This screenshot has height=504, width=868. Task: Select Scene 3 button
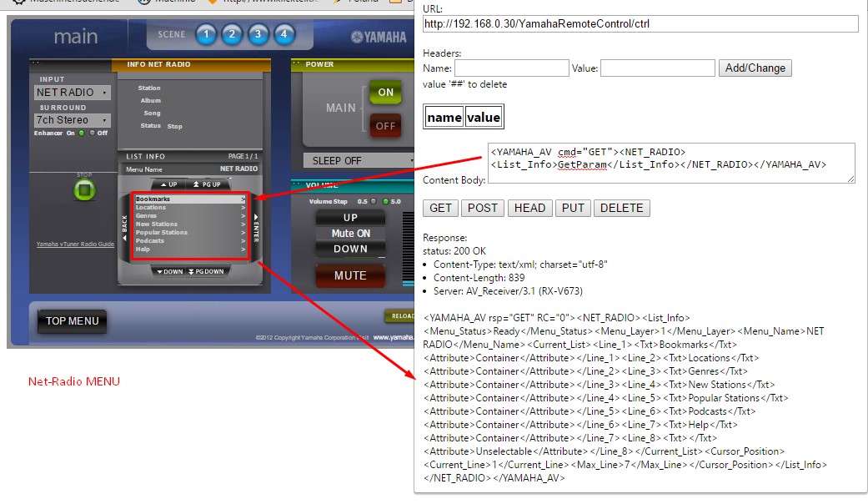pos(258,34)
